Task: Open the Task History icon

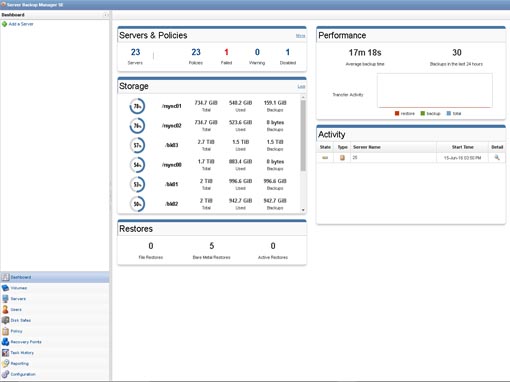Action: (5, 353)
